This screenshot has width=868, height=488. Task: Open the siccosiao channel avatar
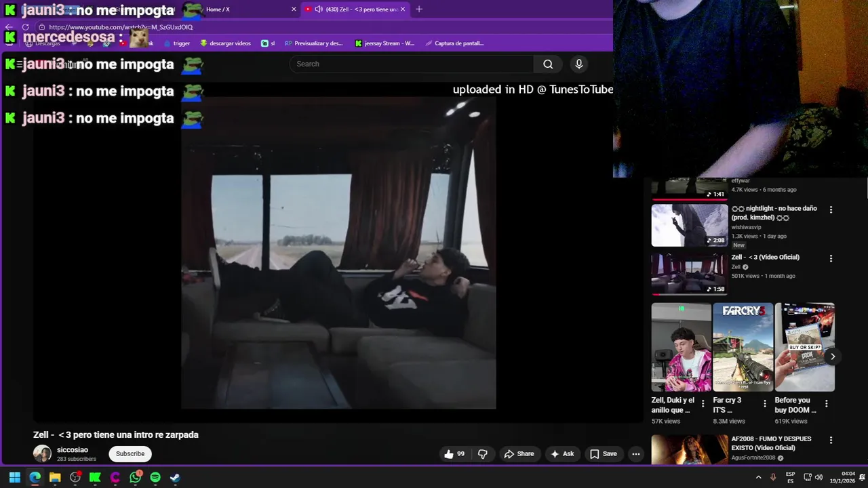coord(42,453)
